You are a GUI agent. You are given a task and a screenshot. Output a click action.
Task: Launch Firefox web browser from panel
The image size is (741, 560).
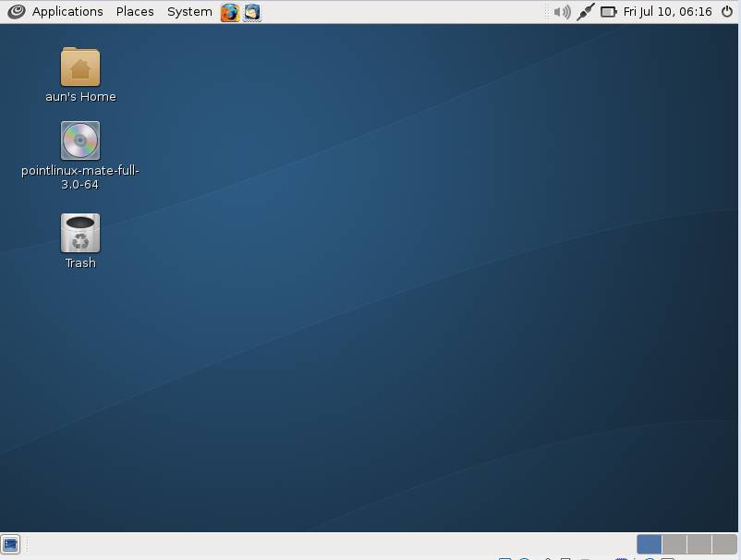[230, 12]
